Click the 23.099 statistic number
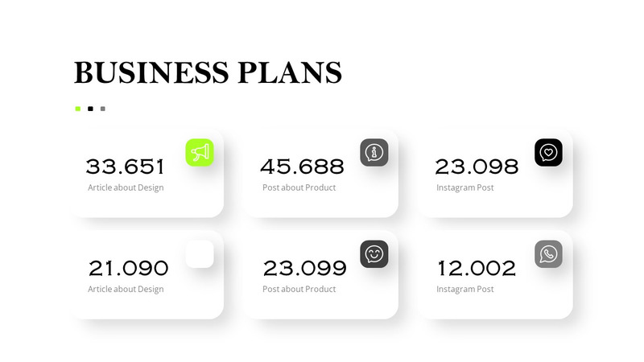The image size is (644, 362). point(304,268)
